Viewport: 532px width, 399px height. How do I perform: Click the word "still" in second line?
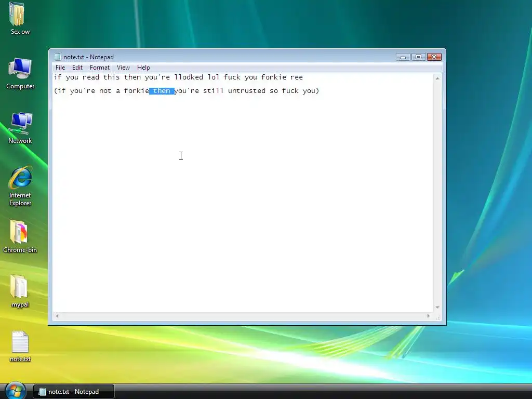click(213, 90)
